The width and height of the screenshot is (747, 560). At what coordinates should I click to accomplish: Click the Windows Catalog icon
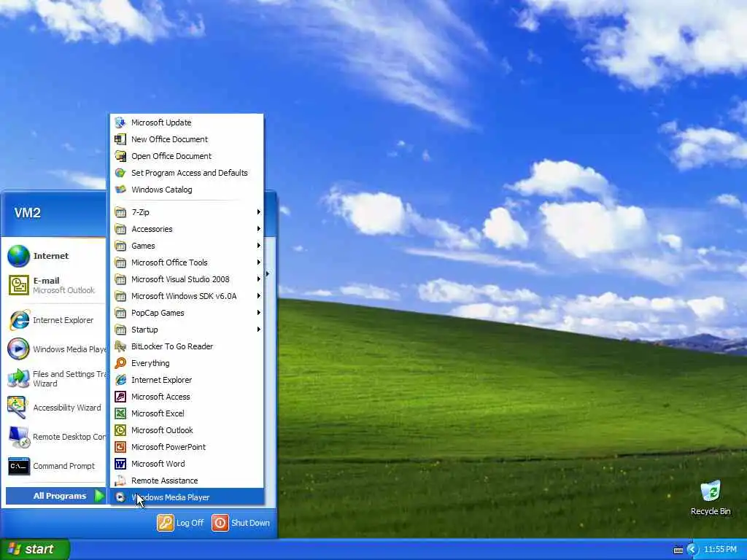pyautogui.click(x=120, y=189)
